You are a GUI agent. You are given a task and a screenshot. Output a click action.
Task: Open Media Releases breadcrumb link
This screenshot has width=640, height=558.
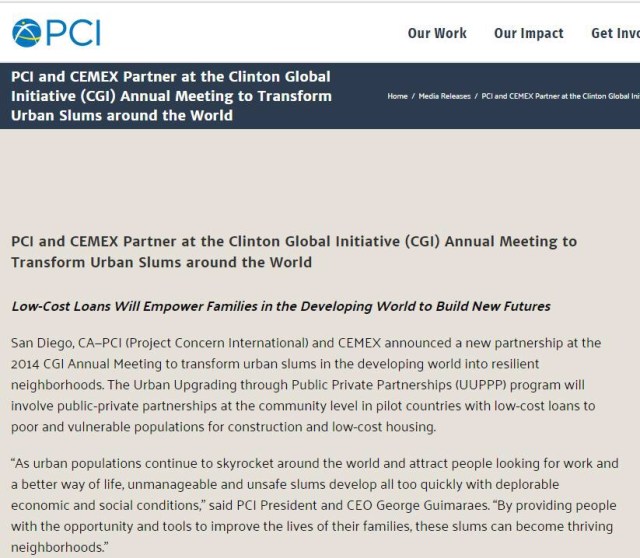(445, 96)
